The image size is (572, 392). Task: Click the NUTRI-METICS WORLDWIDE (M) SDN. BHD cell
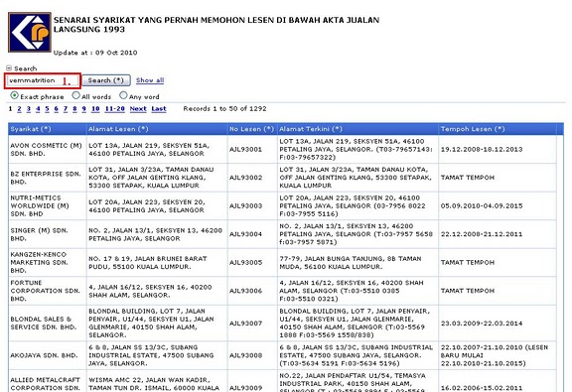pos(48,206)
